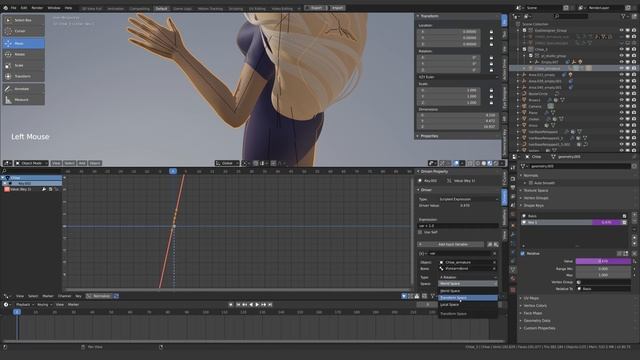This screenshot has height=360, width=640.
Task: Click the driver editor search icon
Action: [4, 171]
